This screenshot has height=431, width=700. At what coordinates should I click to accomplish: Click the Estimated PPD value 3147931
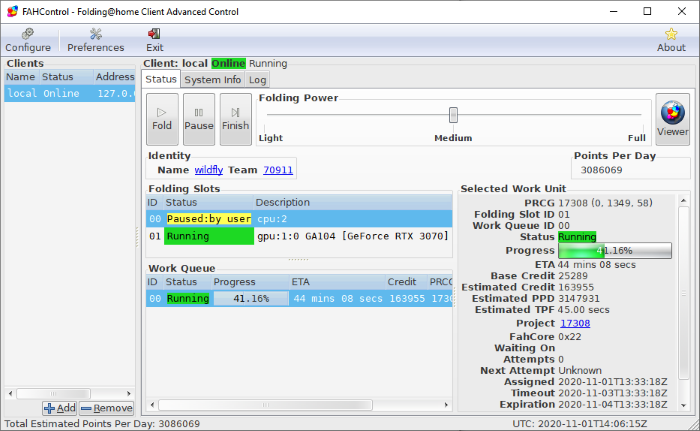tap(579, 298)
